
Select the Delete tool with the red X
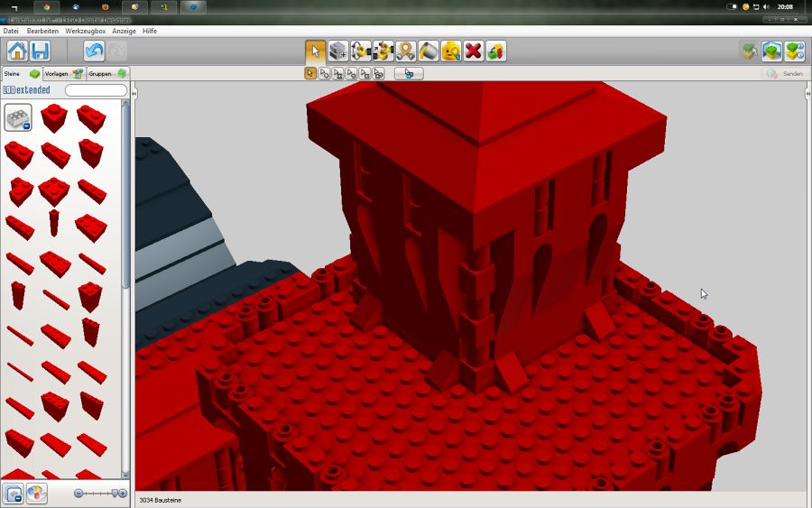click(474, 51)
